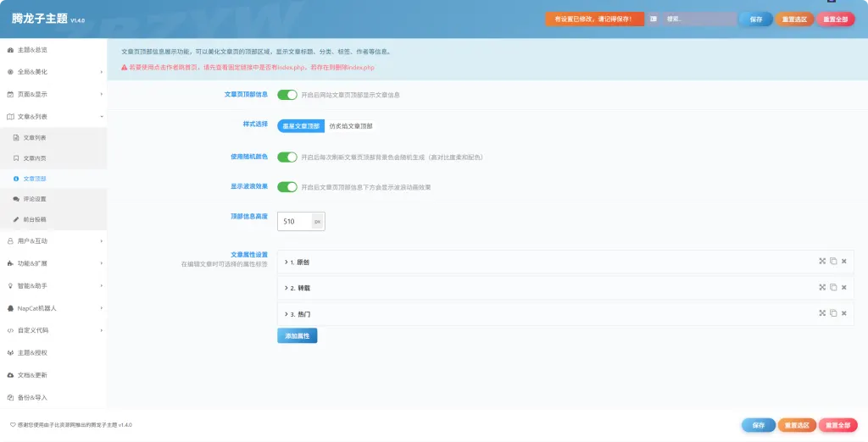Open the 文章内页 settings page
Screen dimensions: 868x442
53,158
